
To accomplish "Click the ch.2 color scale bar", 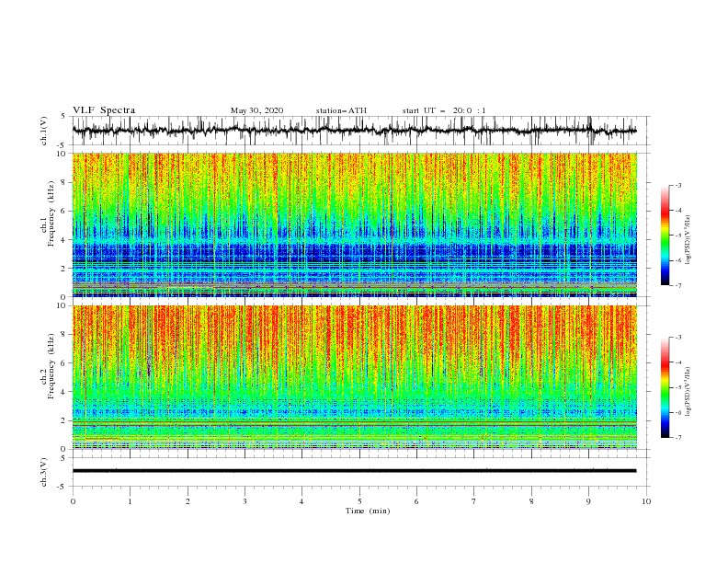I will coord(665,387).
